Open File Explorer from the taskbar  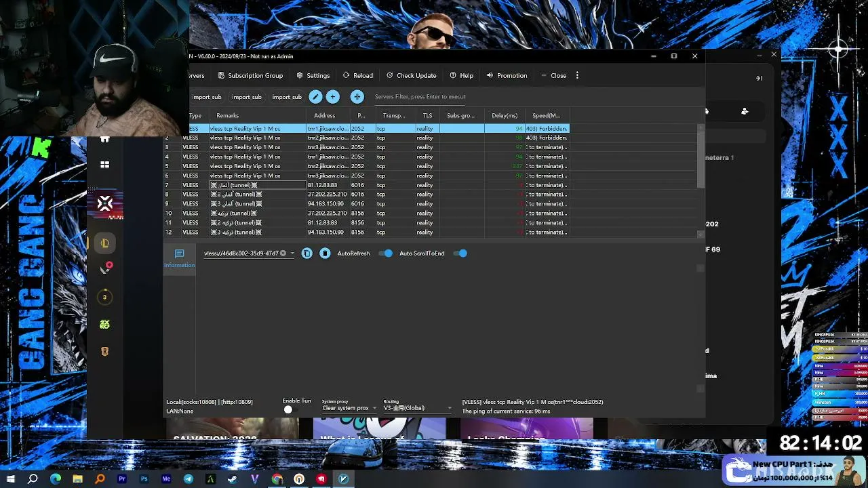pos(77,479)
